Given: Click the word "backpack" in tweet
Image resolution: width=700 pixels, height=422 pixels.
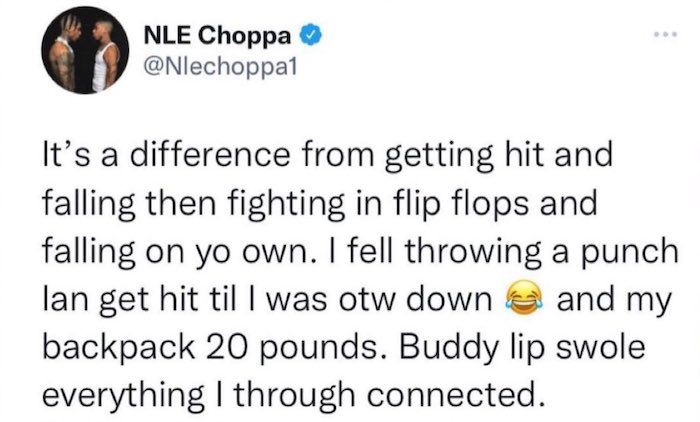Looking at the screenshot, I should [x=119, y=348].
